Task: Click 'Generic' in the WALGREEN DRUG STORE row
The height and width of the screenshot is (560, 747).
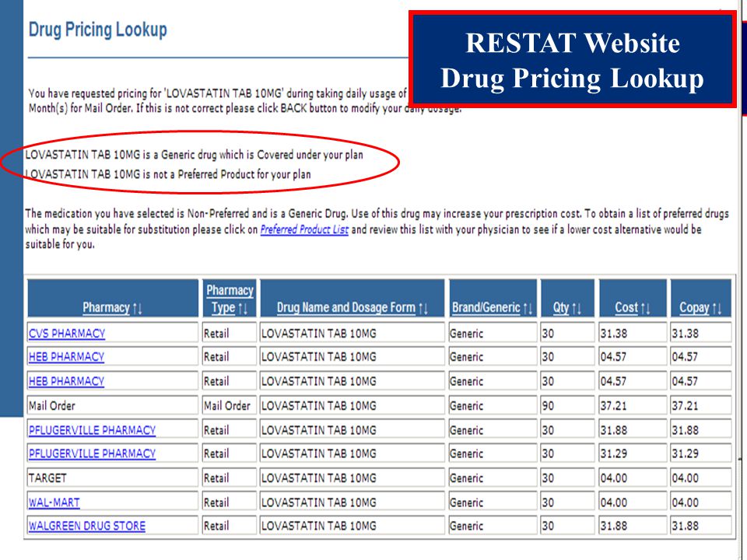Action: tap(466, 526)
